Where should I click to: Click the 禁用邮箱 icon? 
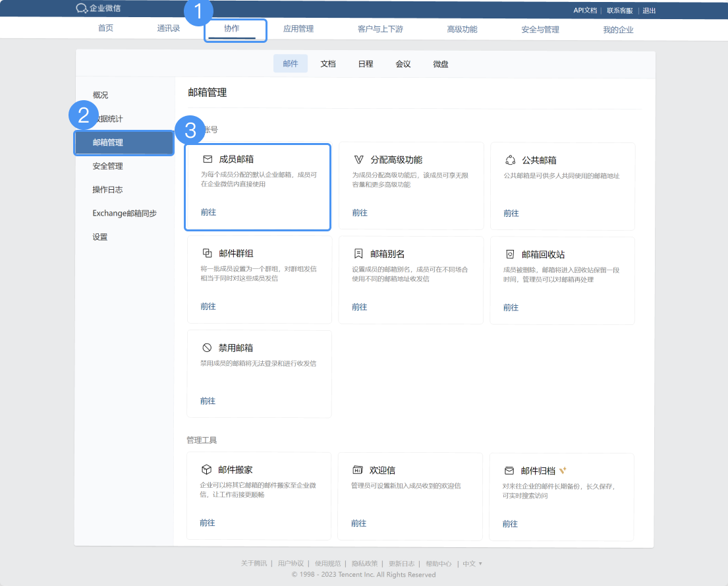point(206,347)
